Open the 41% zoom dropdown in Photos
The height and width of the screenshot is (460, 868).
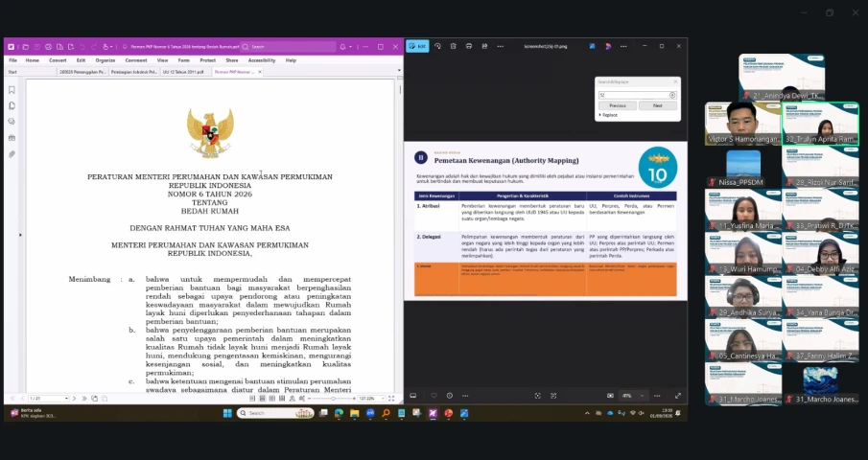click(x=633, y=396)
